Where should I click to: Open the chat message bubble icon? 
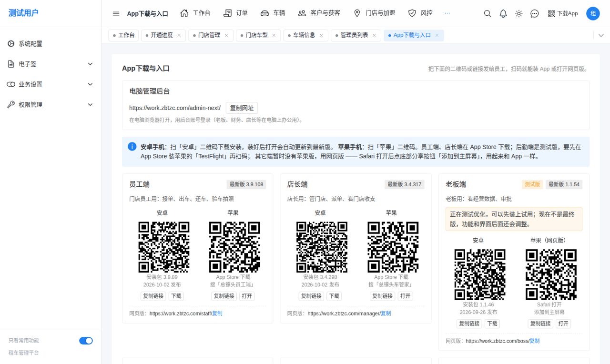click(x=534, y=13)
